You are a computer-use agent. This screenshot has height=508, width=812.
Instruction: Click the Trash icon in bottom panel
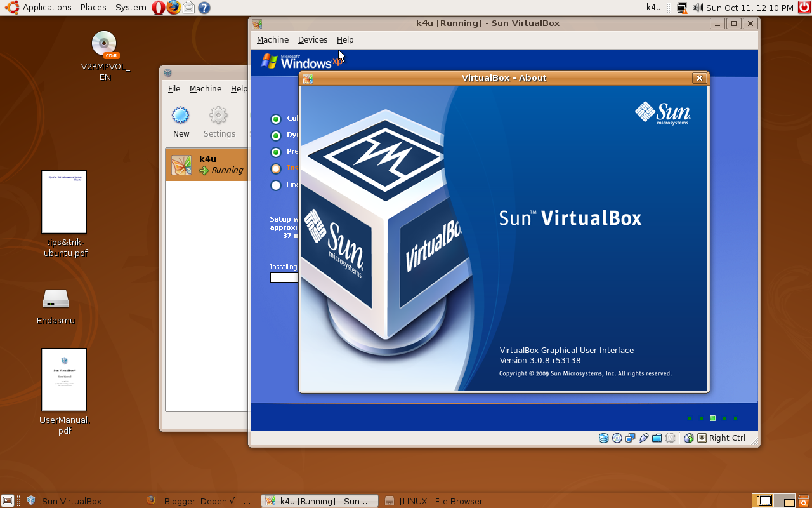pyautogui.click(x=804, y=501)
